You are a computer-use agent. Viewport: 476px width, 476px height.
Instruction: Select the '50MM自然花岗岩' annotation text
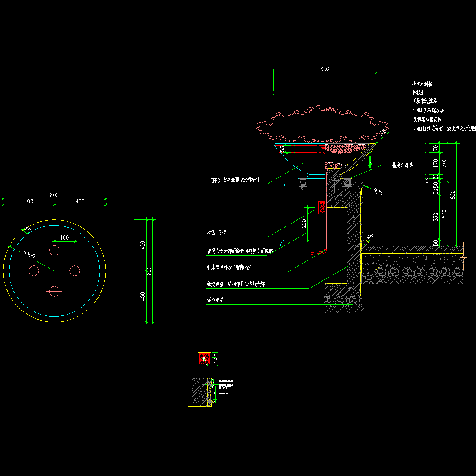[428, 128]
